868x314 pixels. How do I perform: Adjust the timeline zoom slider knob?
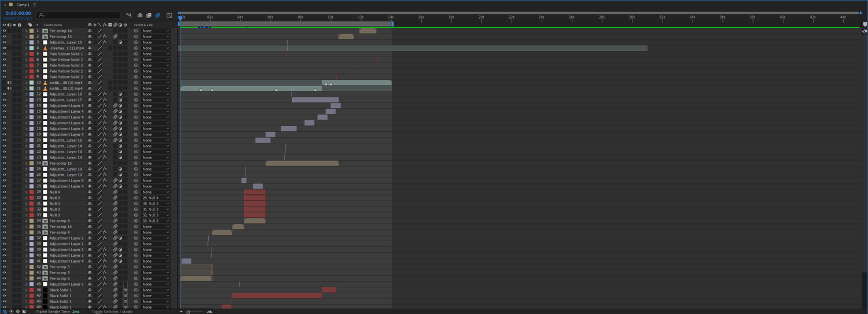pyautogui.click(x=189, y=312)
